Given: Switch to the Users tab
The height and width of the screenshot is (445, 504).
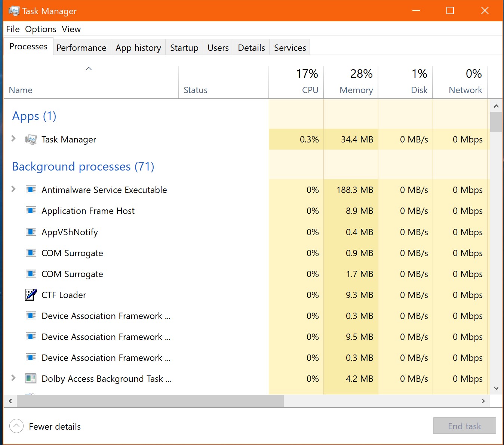Looking at the screenshot, I should click(218, 48).
